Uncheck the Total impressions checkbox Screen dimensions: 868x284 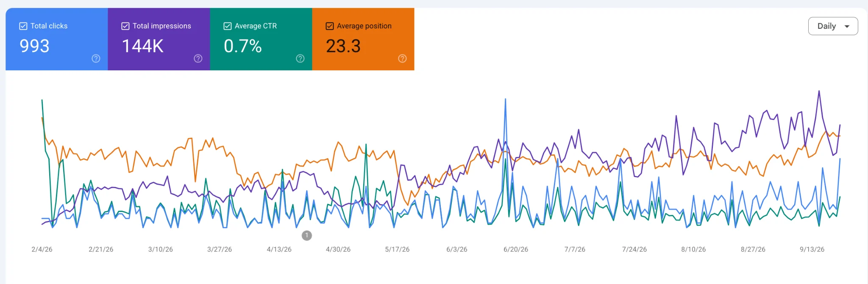coord(125,26)
